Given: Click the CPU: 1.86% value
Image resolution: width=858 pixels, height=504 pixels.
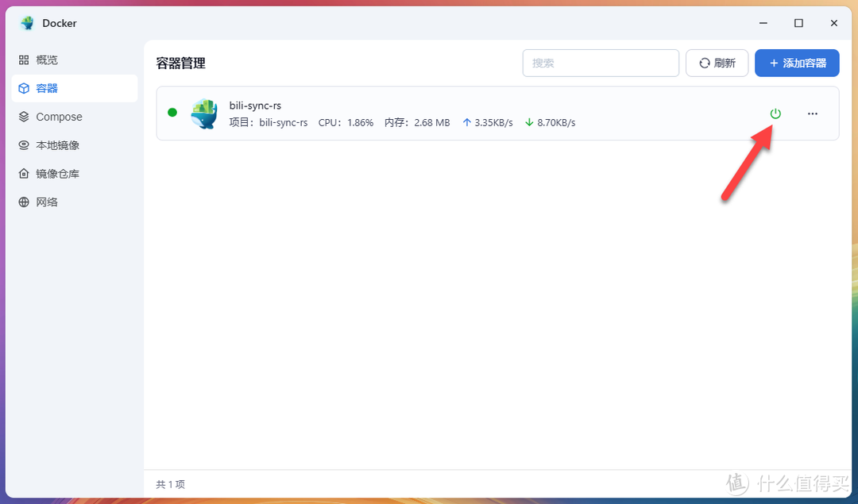Looking at the screenshot, I should 346,122.
